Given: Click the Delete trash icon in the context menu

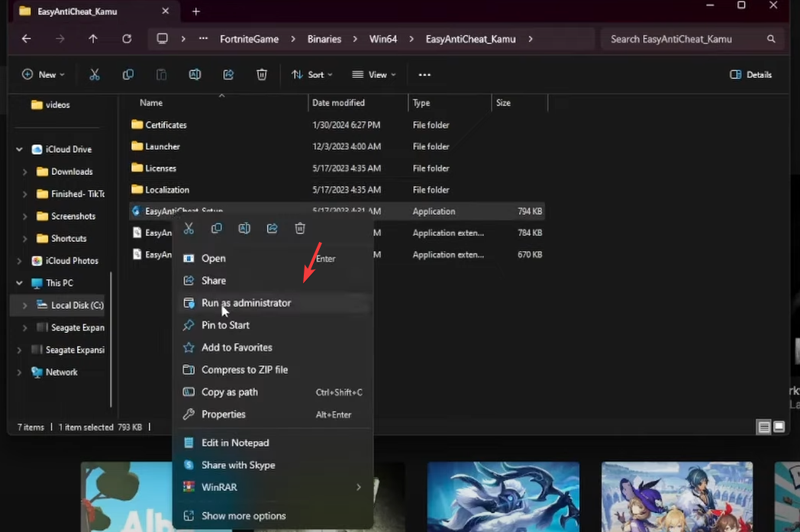Looking at the screenshot, I should pyautogui.click(x=300, y=228).
